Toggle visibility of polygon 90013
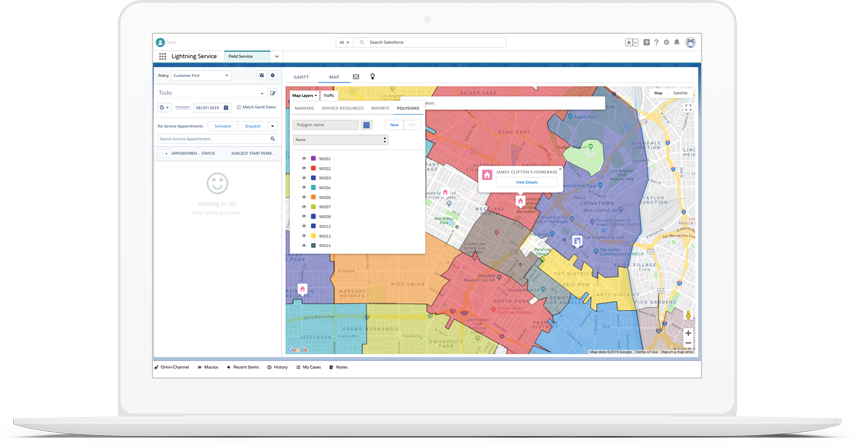 (304, 236)
